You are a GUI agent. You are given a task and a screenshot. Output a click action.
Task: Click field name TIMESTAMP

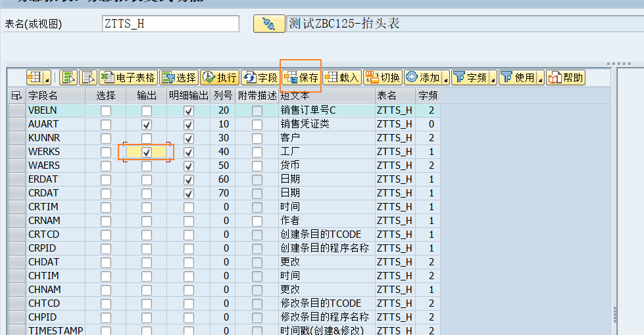[x=55, y=330]
